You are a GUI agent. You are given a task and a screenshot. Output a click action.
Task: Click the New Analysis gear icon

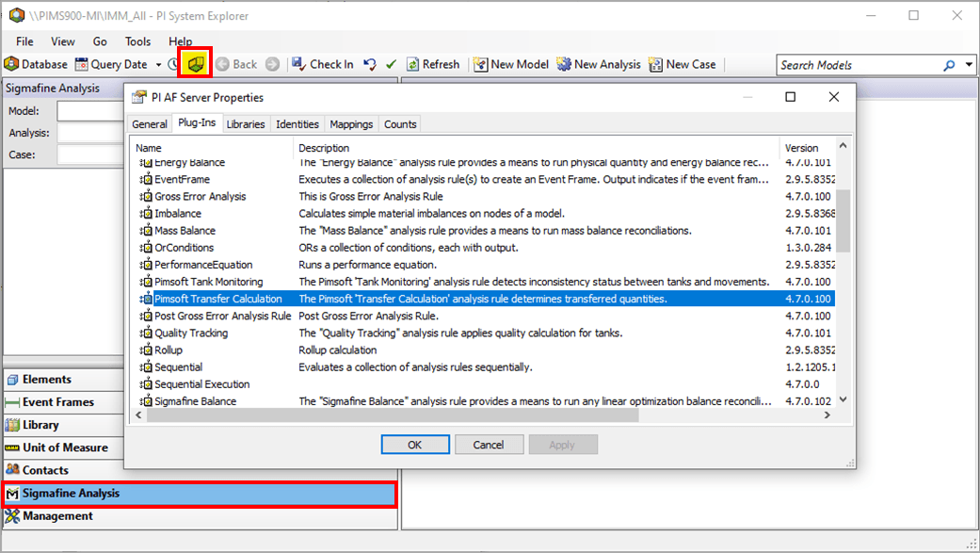pyautogui.click(x=564, y=64)
